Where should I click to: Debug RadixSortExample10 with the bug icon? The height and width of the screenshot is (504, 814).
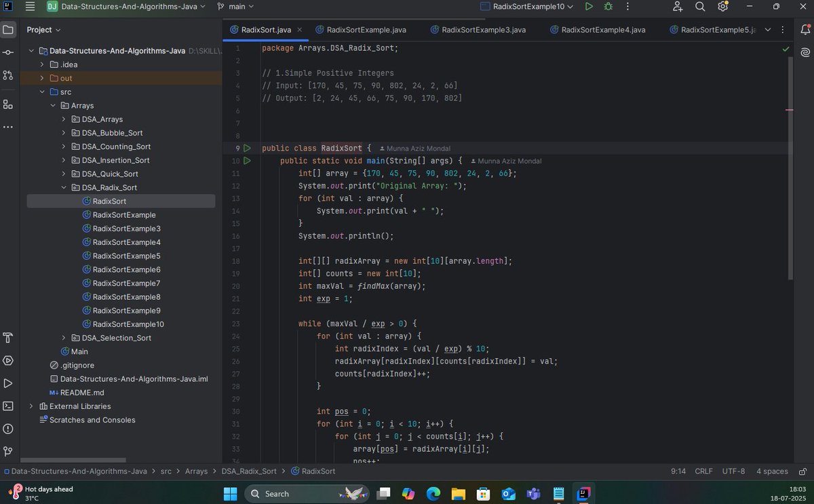click(608, 7)
